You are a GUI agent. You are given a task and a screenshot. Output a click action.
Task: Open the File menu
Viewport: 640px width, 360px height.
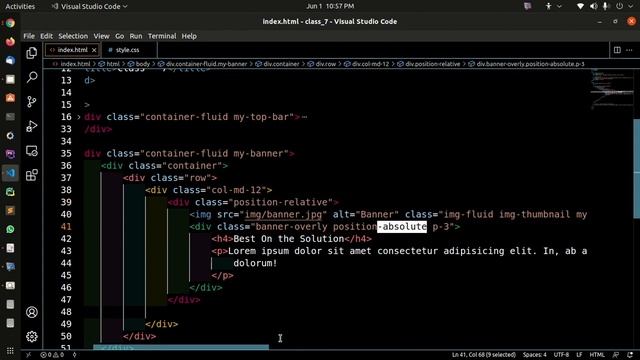[29, 36]
